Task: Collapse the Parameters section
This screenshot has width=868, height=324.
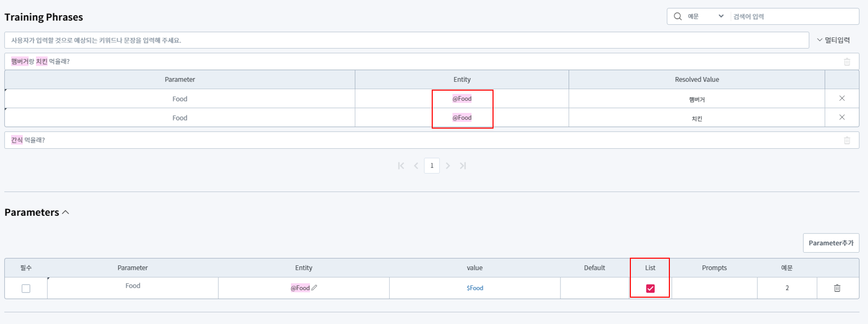Action: pos(65,212)
